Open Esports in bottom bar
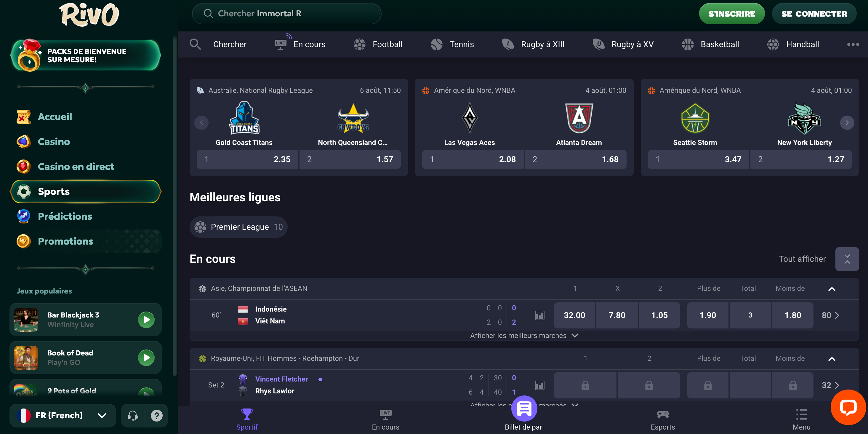This screenshot has width=868, height=434. [663, 419]
